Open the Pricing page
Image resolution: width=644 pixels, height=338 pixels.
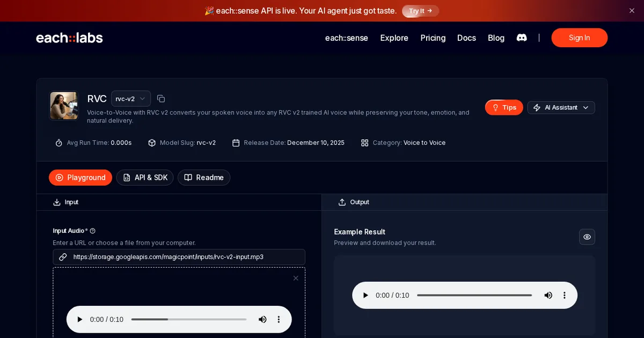coord(433,38)
